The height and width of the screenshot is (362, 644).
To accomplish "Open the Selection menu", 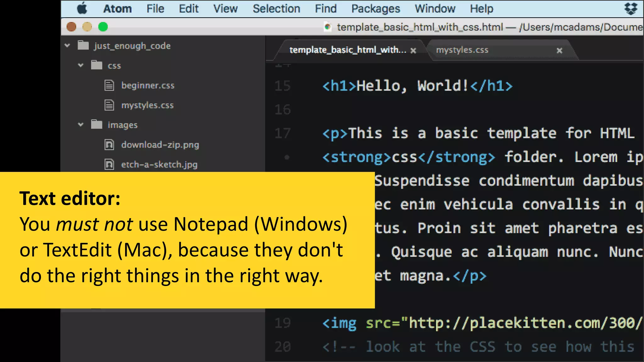I will [276, 9].
